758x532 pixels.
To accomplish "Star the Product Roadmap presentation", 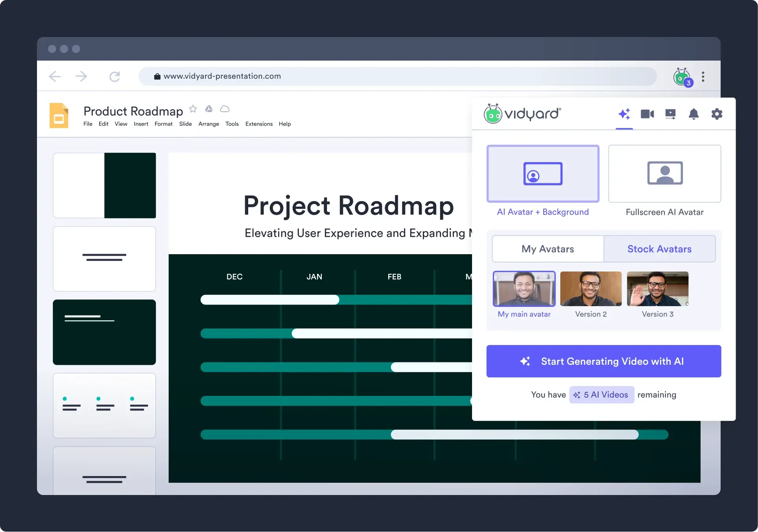I will tap(193, 109).
